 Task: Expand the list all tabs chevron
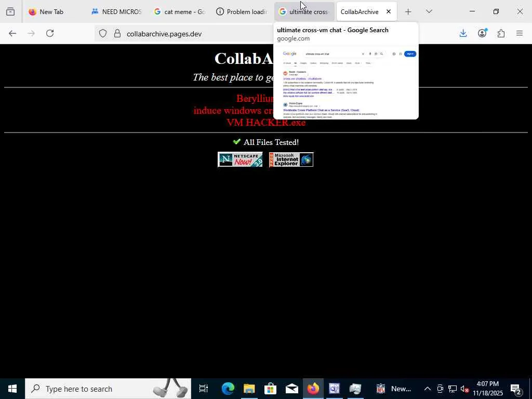(429, 11)
